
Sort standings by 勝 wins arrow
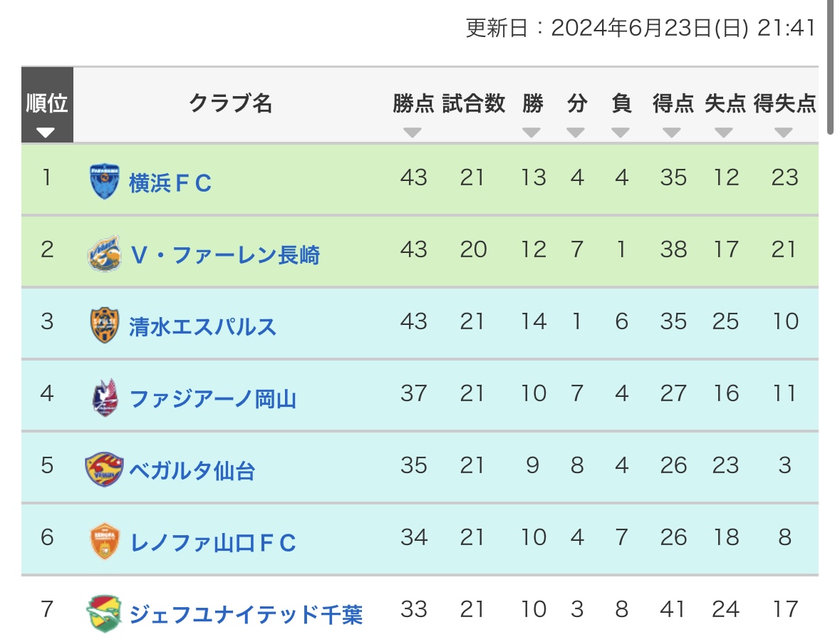pyautogui.click(x=532, y=132)
